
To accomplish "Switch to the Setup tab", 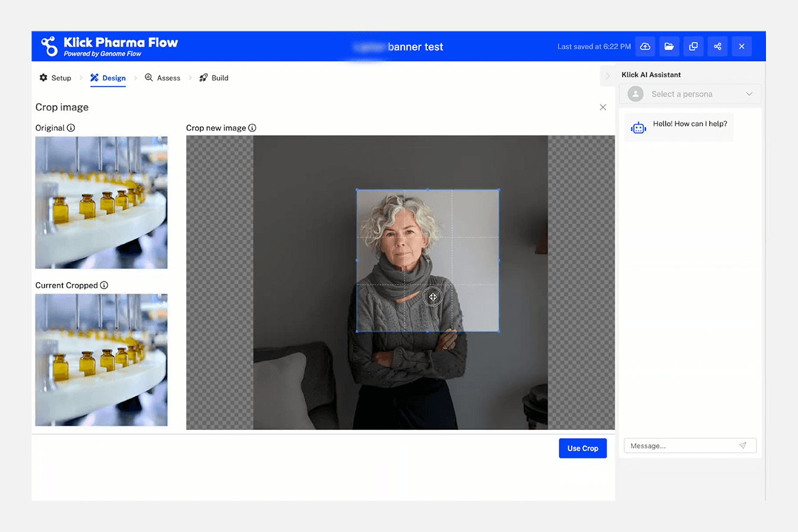I will click(55, 78).
